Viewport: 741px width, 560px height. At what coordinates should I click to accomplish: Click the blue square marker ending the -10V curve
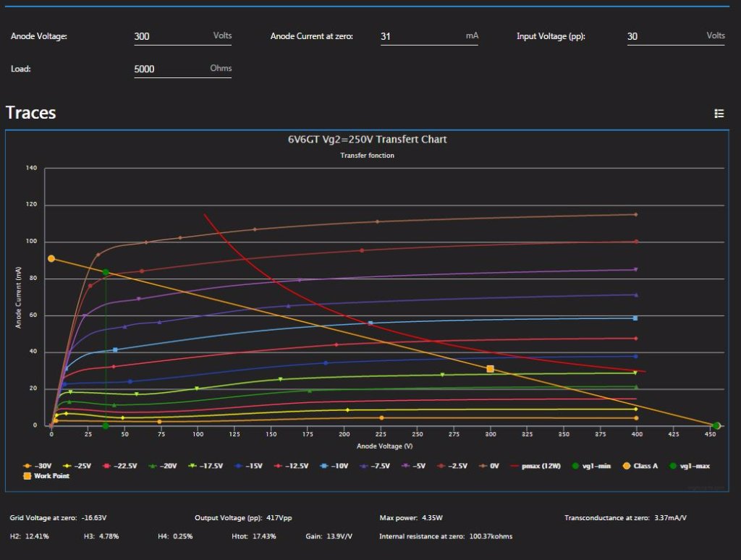(x=635, y=318)
